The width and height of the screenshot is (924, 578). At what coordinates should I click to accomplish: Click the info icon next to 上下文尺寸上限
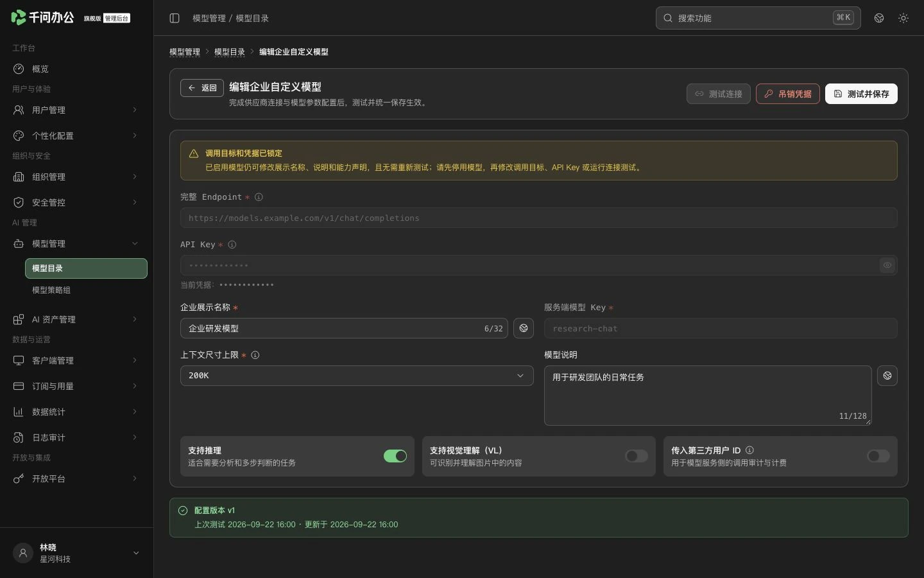(255, 355)
